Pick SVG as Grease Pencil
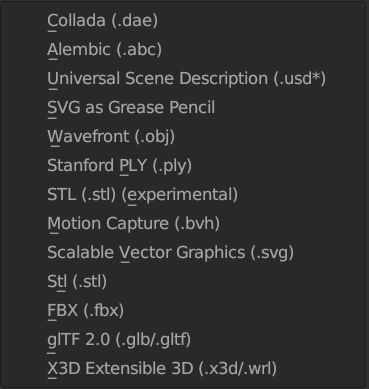The width and height of the screenshot is (369, 389). tap(183, 108)
